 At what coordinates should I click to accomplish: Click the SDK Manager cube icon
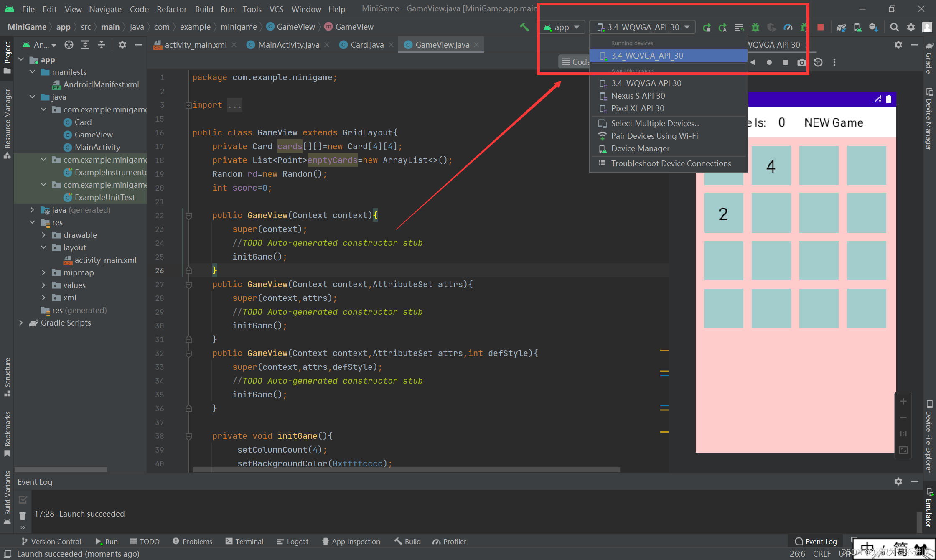coord(873,27)
